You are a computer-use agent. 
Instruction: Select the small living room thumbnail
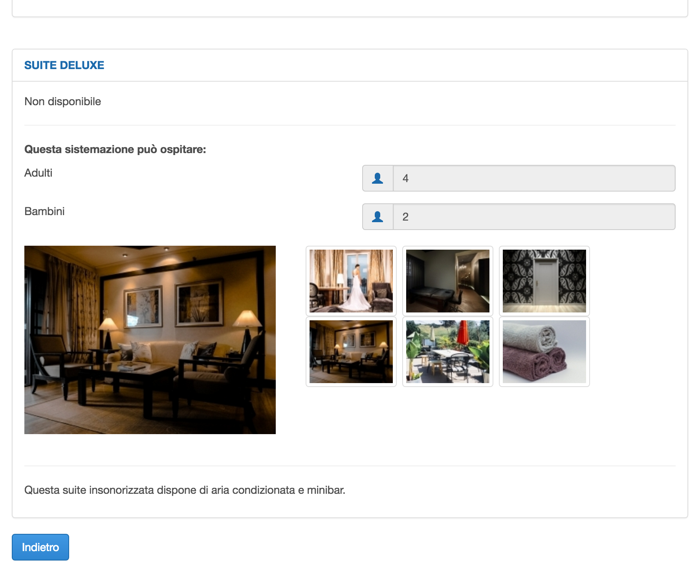point(351,352)
